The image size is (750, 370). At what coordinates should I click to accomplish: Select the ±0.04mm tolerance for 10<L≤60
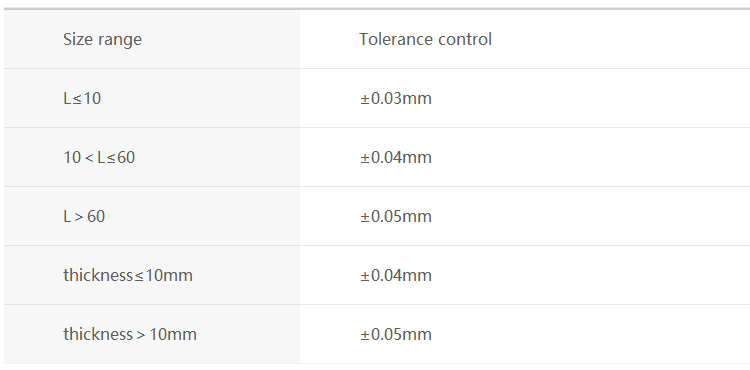click(x=396, y=157)
